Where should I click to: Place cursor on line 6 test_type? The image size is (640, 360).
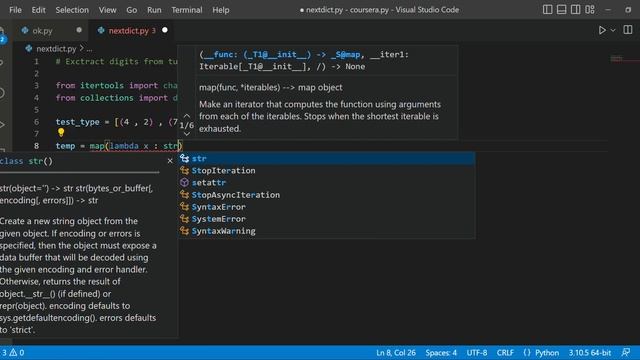point(78,122)
